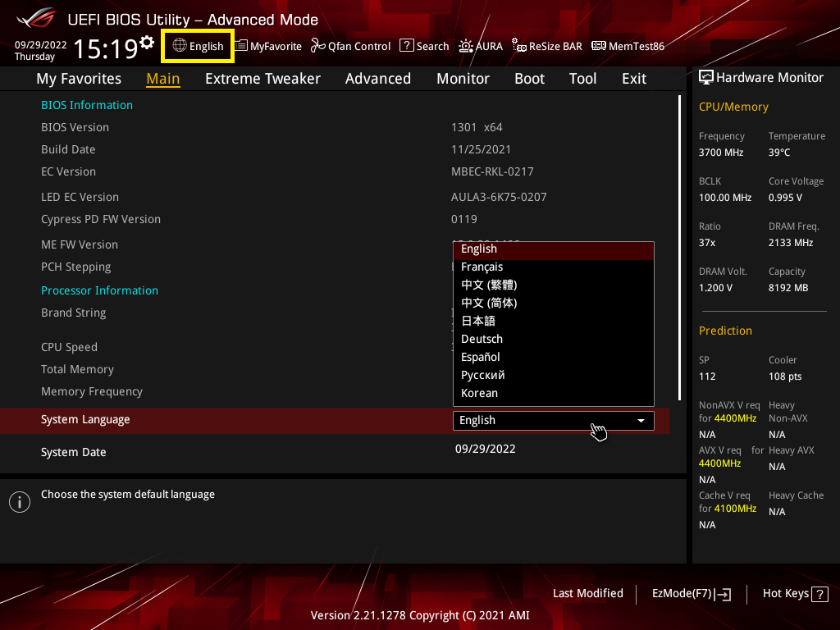Open ReSize BAR icon
840x630 pixels.
click(519, 46)
